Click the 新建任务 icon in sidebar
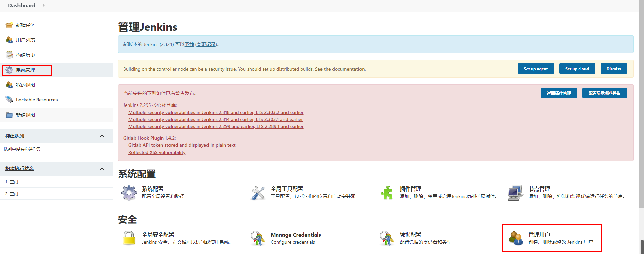 pyautogui.click(x=9, y=25)
